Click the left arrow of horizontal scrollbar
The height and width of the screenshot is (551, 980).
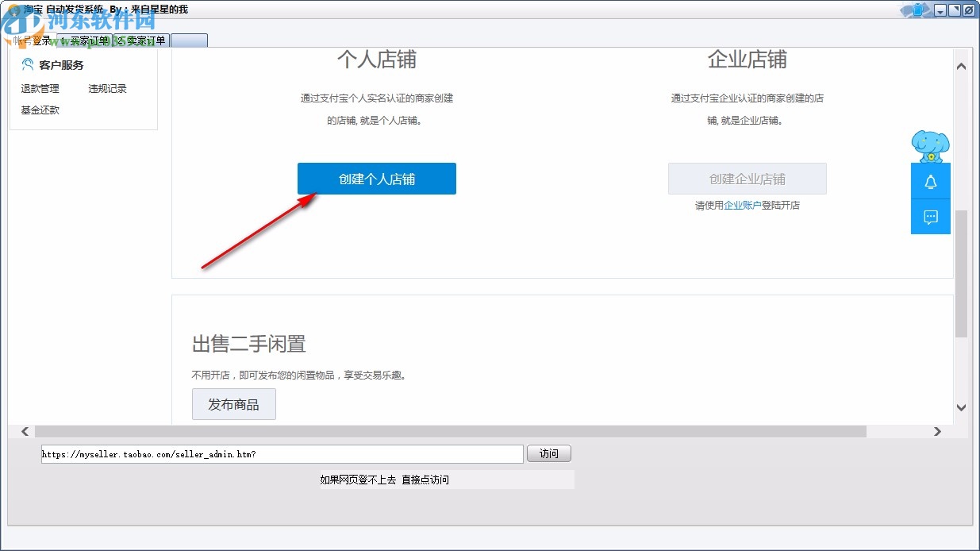click(x=25, y=431)
